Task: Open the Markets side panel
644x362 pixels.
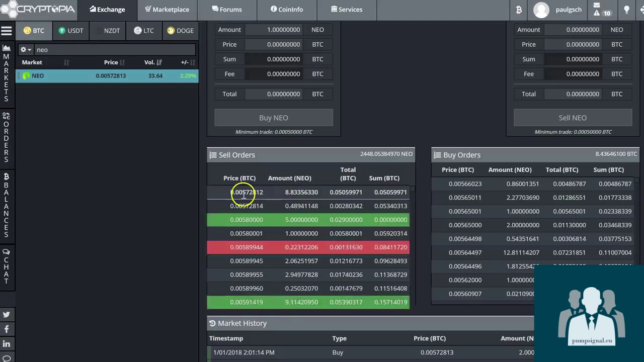Action: (6, 73)
